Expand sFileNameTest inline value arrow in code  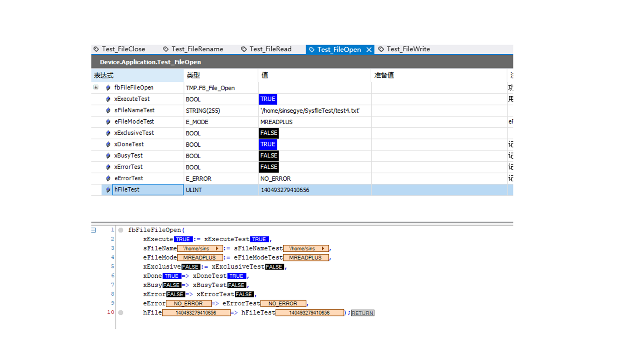click(x=323, y=248)
